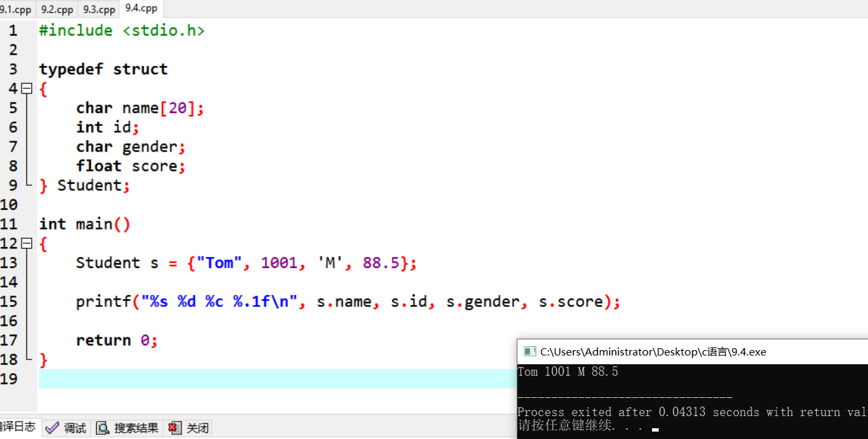The width and height of the screenshot is (868, 439).
Task: Click the console window's title bar icon
Action: [x=530, y=351]
